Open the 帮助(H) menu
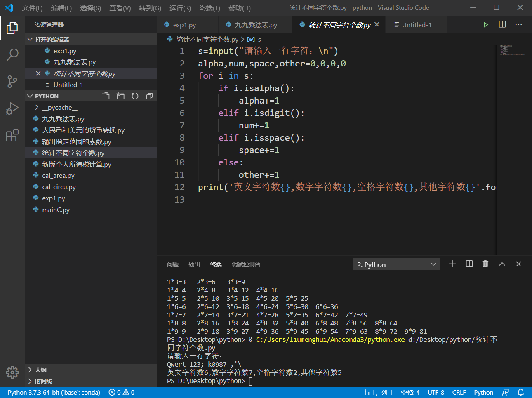 tap(239, 8)
